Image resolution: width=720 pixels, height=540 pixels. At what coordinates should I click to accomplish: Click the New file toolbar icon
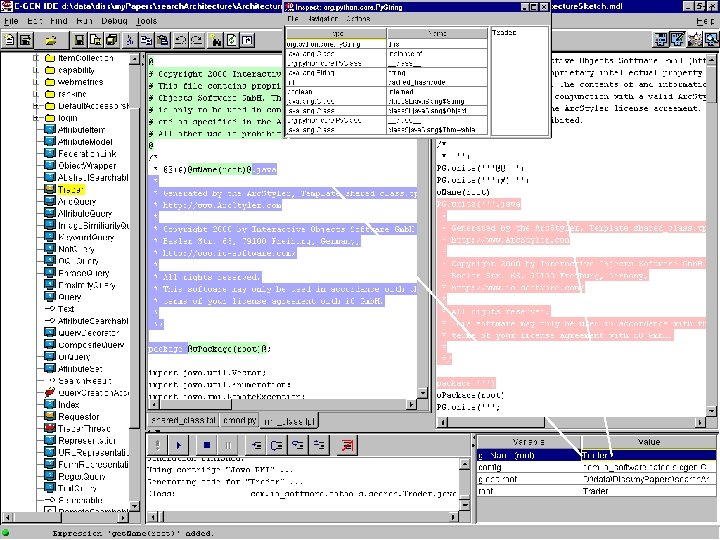[x=10, y=41]
